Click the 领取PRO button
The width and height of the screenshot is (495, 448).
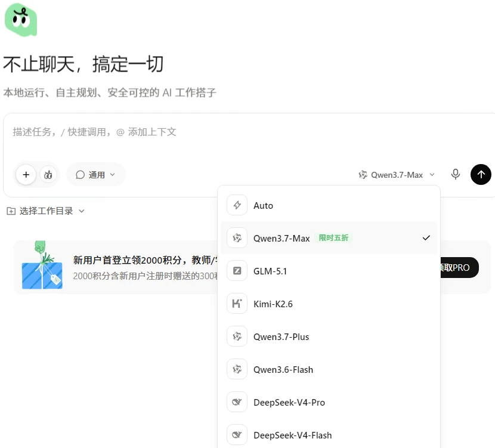point(459,267)
